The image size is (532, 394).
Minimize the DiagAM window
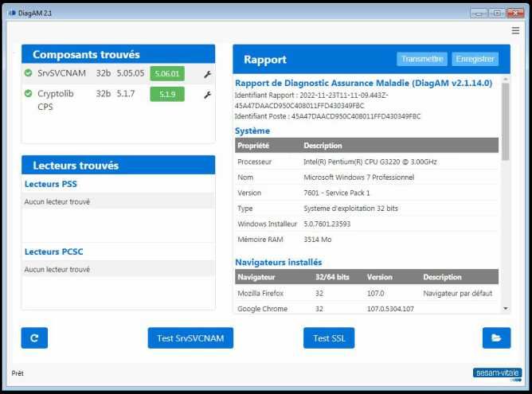coord(479,14)
